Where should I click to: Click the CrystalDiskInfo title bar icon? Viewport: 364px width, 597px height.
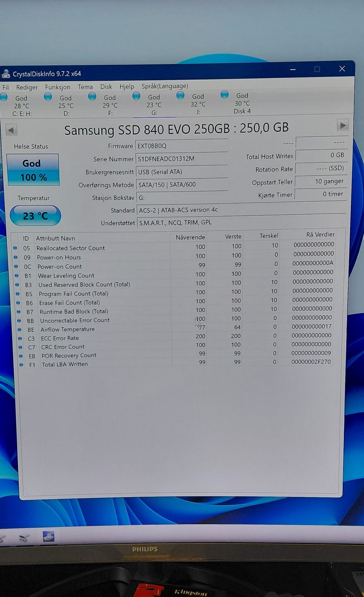click(x=5, y=73)
